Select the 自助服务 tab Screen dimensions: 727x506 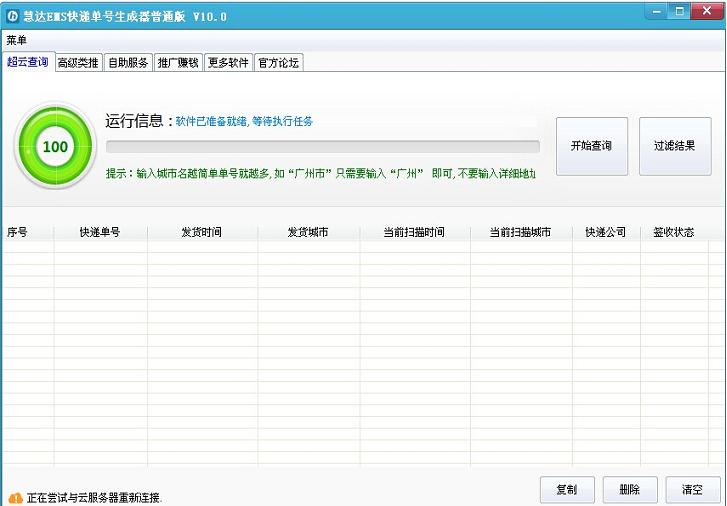128,63
